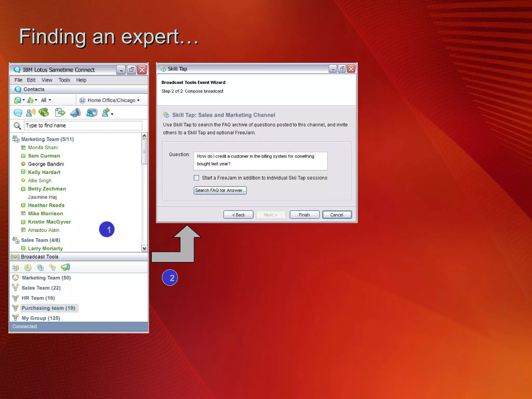
Task: Open the availability status dropdown arrow
Action: tap(24, 100)
